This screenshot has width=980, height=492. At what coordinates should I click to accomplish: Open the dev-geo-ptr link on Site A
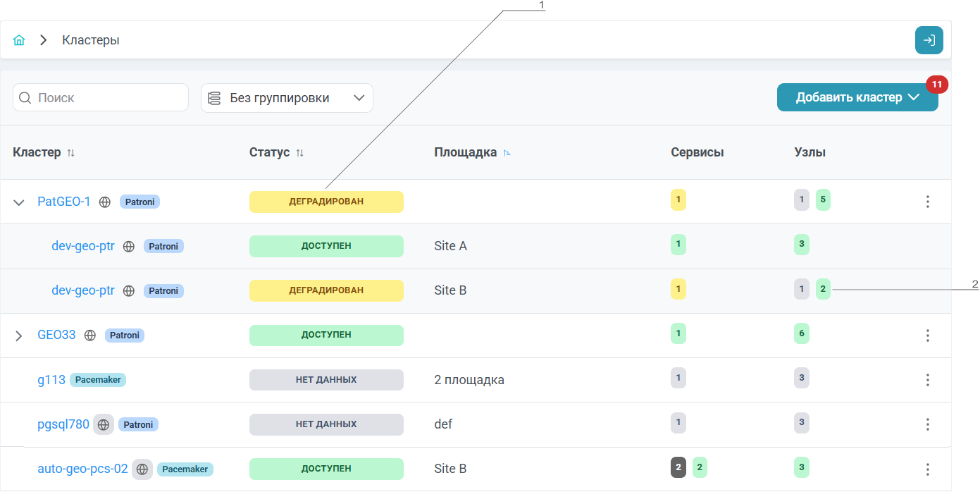pyautogui.click(x=83, y=246)
